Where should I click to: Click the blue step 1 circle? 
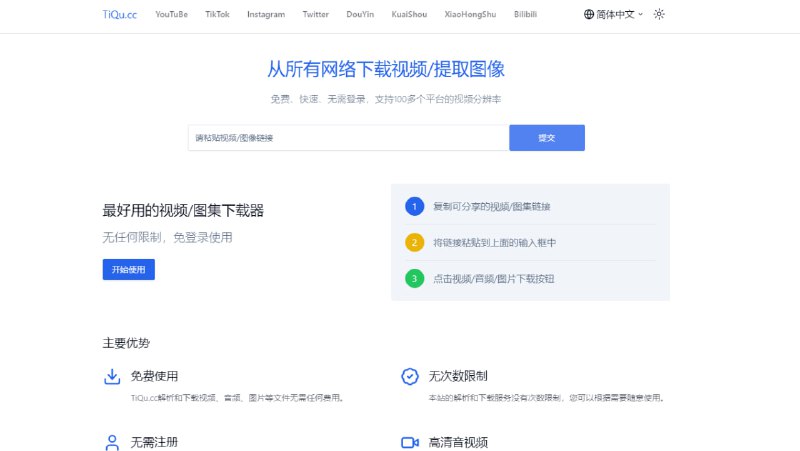click(414, 206)
